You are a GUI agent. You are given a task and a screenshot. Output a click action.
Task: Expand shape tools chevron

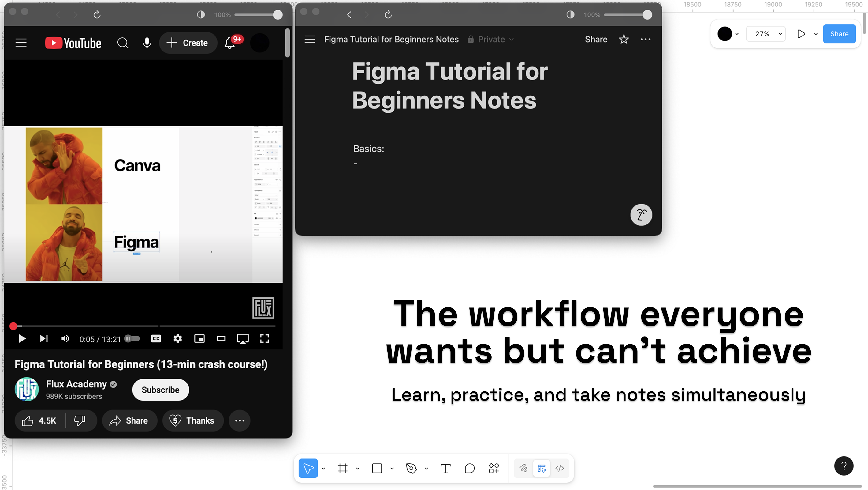coord(392,468)
